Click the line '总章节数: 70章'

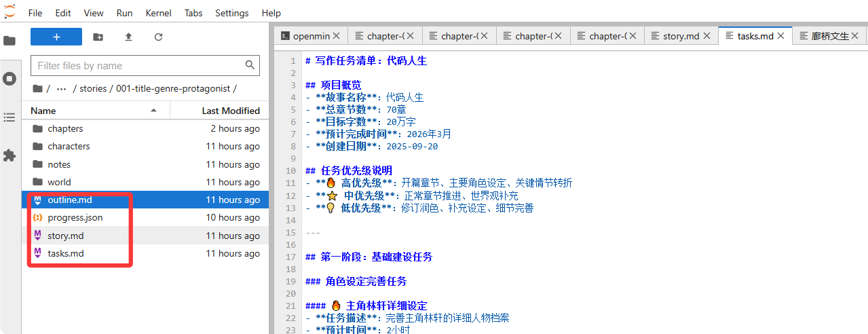pos(356,109)
